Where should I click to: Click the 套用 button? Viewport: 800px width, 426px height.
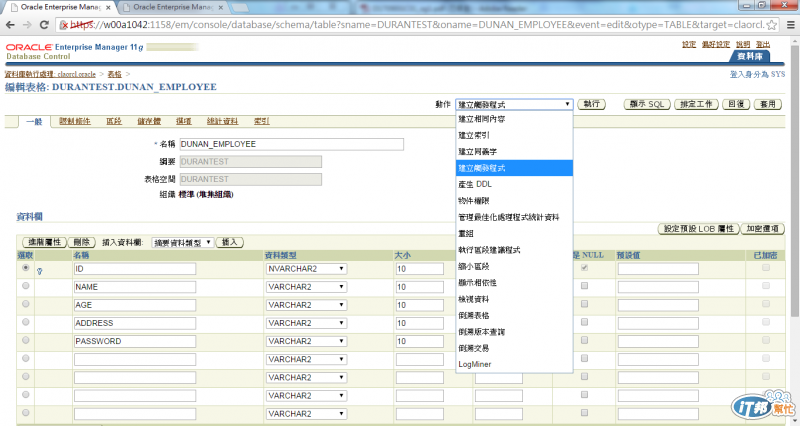[768, 104]
